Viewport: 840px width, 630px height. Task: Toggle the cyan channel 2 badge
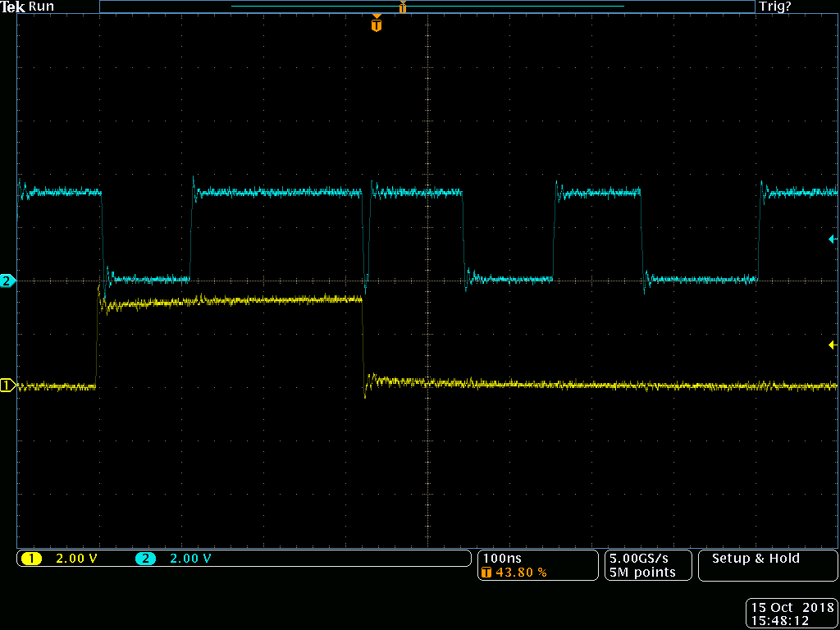pos(145,559)
